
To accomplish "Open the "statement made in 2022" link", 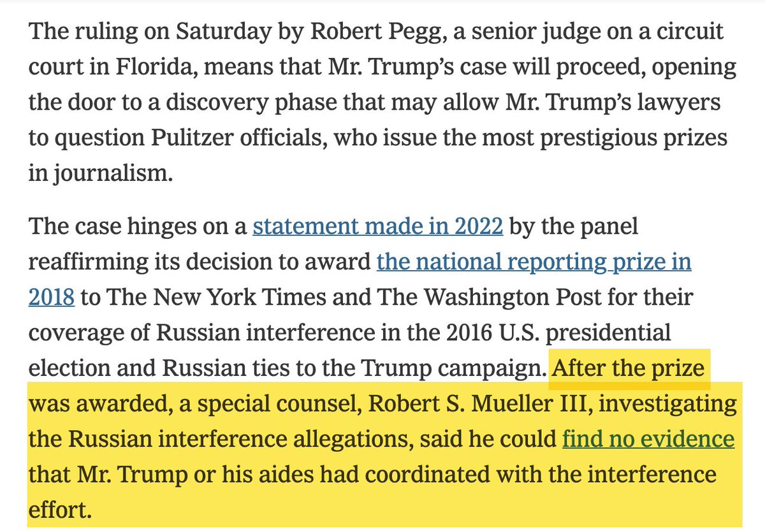I will pos(377,227).
